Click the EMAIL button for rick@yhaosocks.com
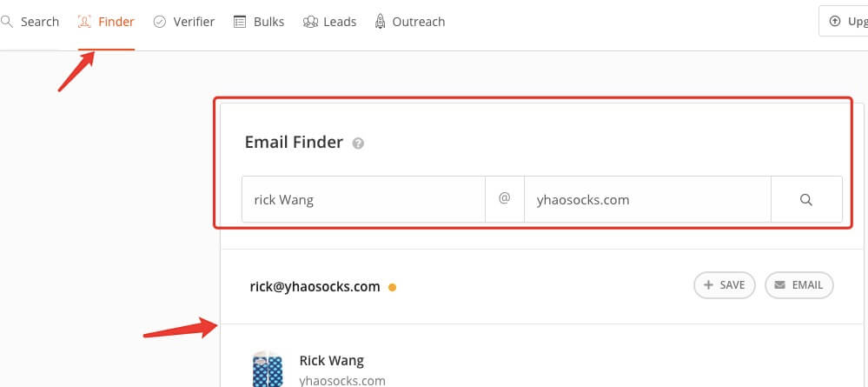This screenshot has width=868, height=387. (x=798, y=285)
